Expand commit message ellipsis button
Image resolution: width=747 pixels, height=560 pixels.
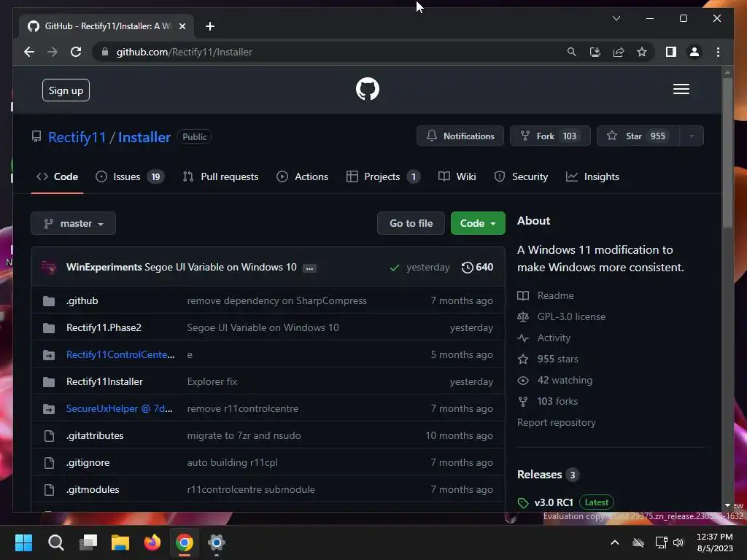309,268
